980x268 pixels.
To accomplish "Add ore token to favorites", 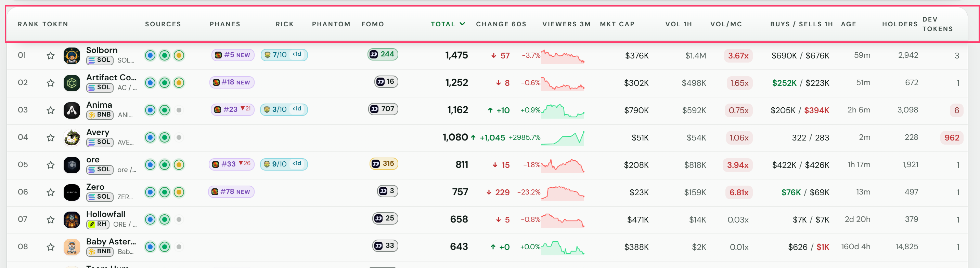I will 51,165.
